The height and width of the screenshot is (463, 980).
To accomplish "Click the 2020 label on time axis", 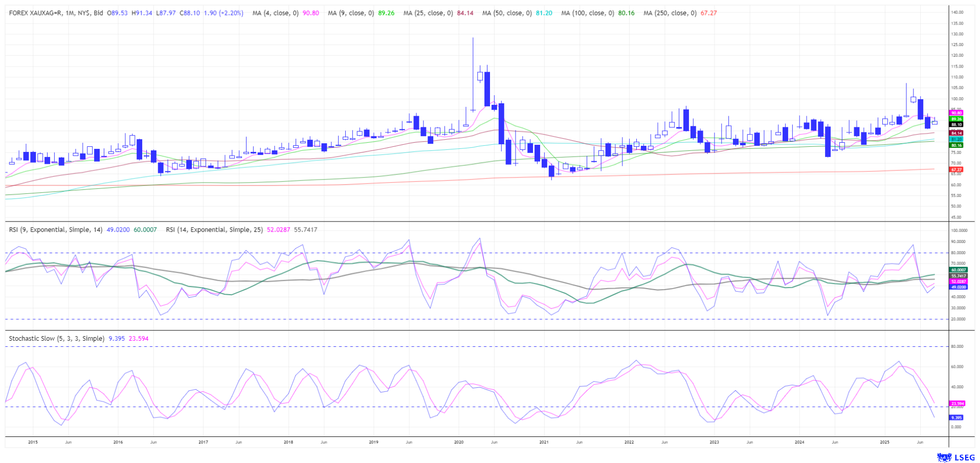I will point(459,442).
